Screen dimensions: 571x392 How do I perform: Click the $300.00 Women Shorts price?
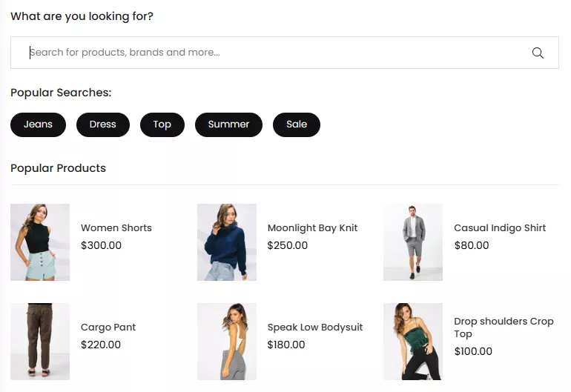(x=101, y=245)
